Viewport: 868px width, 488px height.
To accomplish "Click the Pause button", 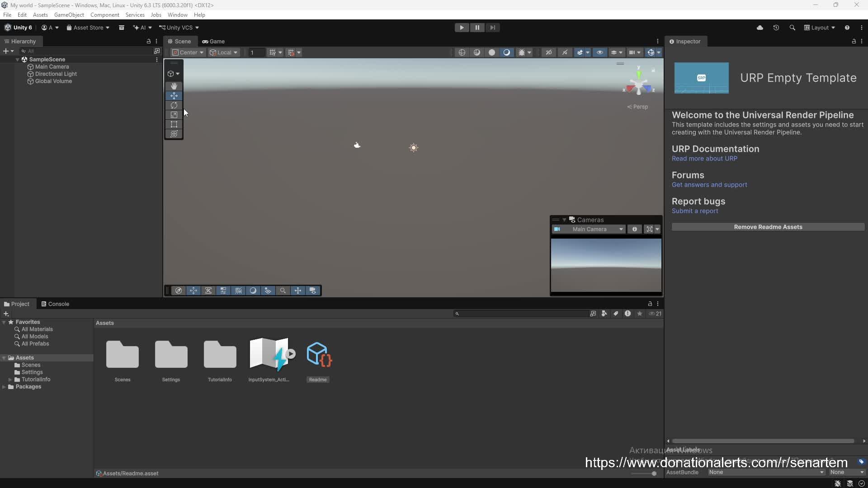I will (x=477, y=28).
